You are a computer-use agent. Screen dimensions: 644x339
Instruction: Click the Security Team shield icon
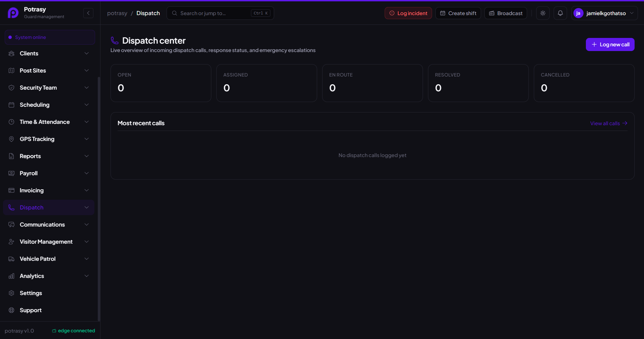(x=11, y=88)
